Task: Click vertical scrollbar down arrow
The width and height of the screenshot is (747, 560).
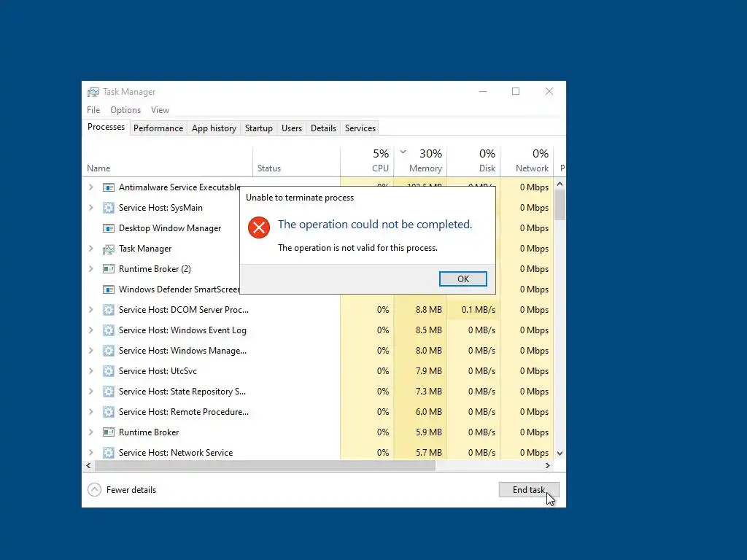Action: tap(560, 454)
